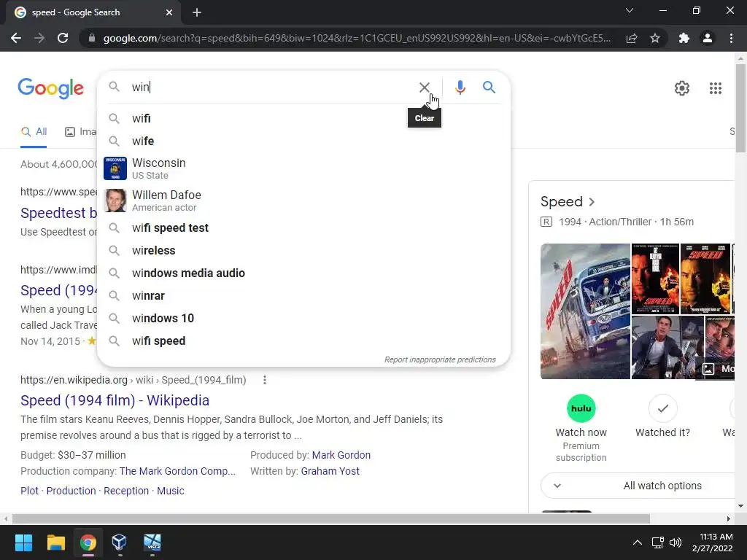Open Google quick settings gear
Screen dimensions: 747x560
682,88
